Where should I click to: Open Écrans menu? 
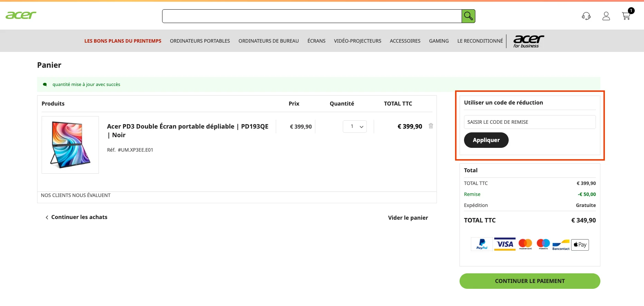316,41
